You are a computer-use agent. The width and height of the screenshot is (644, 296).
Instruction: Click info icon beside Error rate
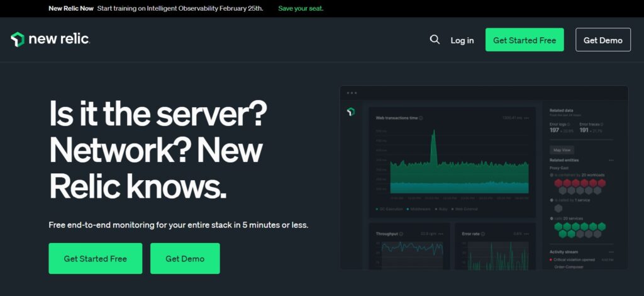[x=483, y=234]
